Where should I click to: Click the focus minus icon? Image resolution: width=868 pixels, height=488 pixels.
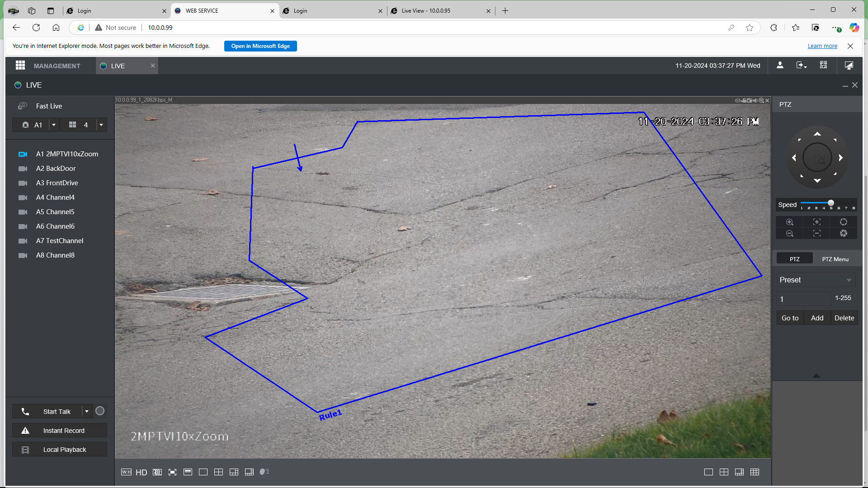(x=816, y=233)
